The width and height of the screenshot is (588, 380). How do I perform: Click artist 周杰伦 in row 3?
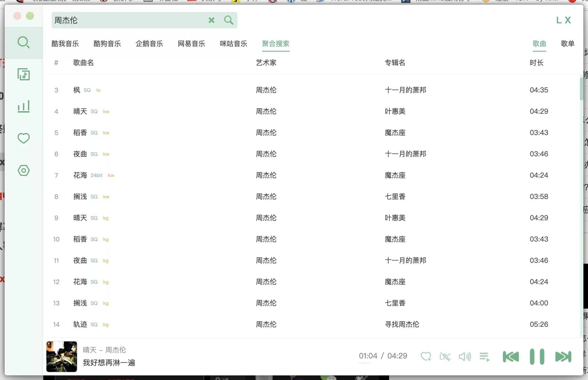[266, 90]
